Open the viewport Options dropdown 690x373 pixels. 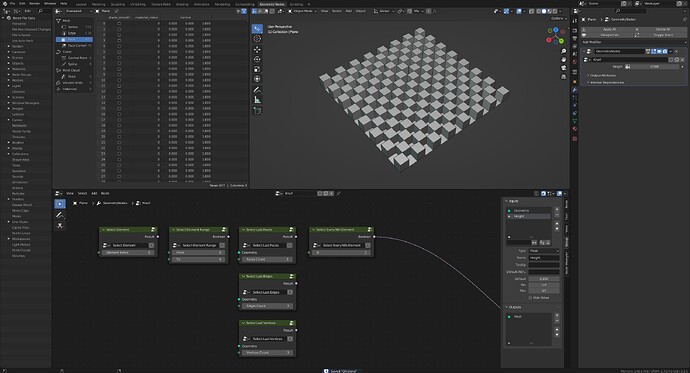(558, 18)
